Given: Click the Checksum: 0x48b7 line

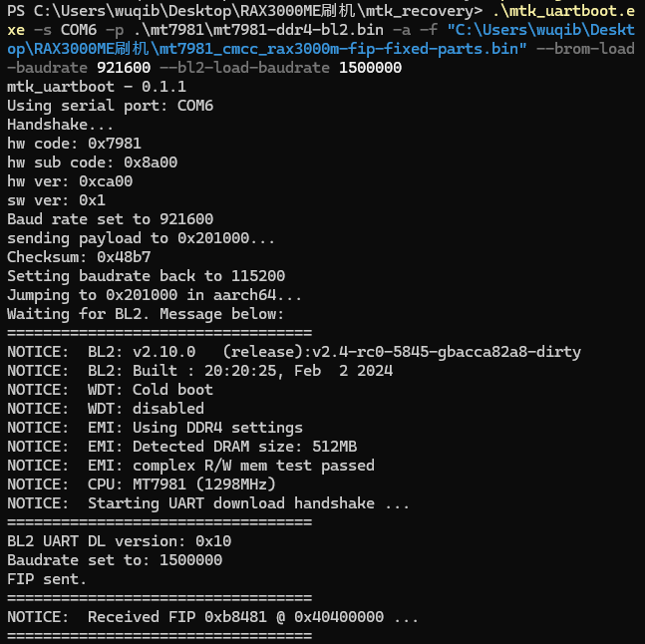Looking at the screenshot, I should [79, 257].
